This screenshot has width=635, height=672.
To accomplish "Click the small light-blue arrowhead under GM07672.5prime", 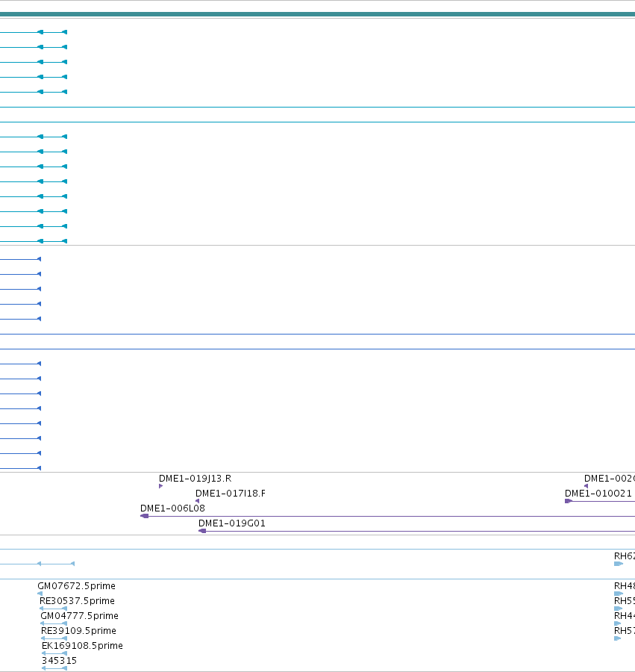I will tap(40, 594).
